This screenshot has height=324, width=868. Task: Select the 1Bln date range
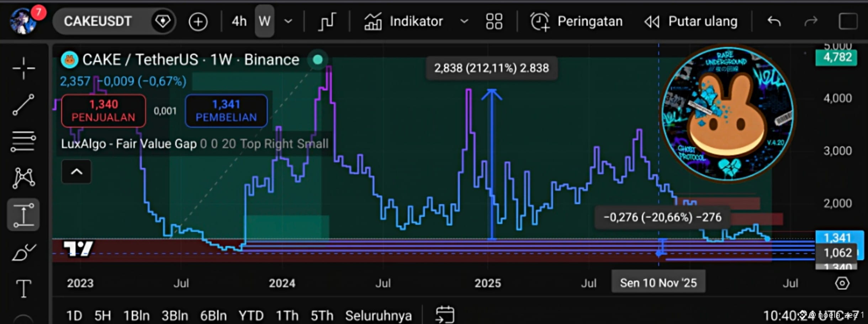click(x=137, y=315)
